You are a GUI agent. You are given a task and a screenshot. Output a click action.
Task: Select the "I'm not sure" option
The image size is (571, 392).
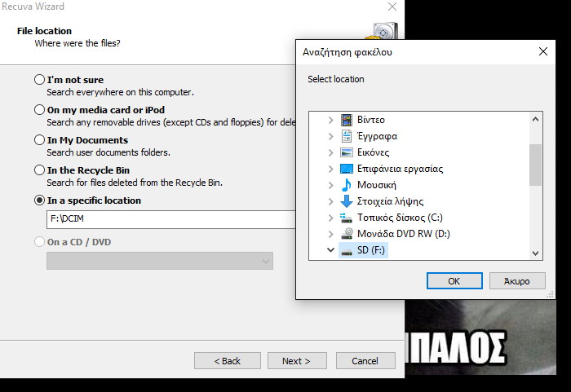(x=39, y=79)
